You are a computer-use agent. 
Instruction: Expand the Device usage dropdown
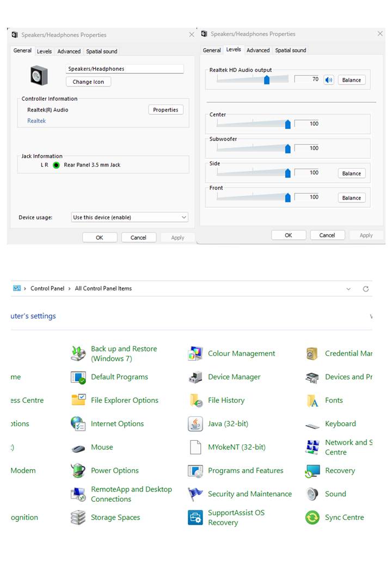[x=183, y=217]
